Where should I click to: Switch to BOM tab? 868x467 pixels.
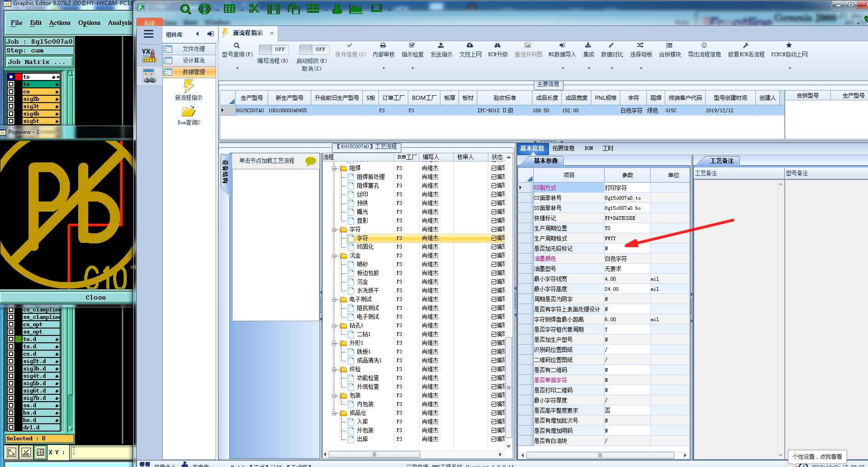pos(588,148)
